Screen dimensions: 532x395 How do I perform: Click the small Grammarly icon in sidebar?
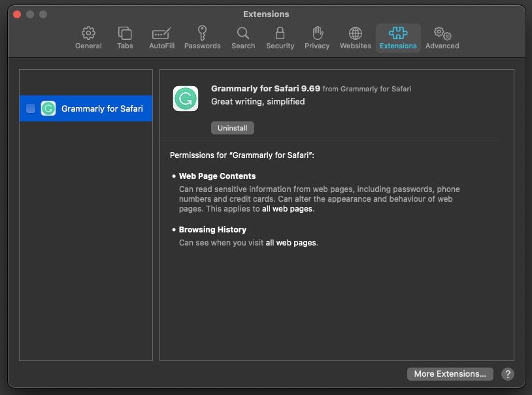click(48, 108)
